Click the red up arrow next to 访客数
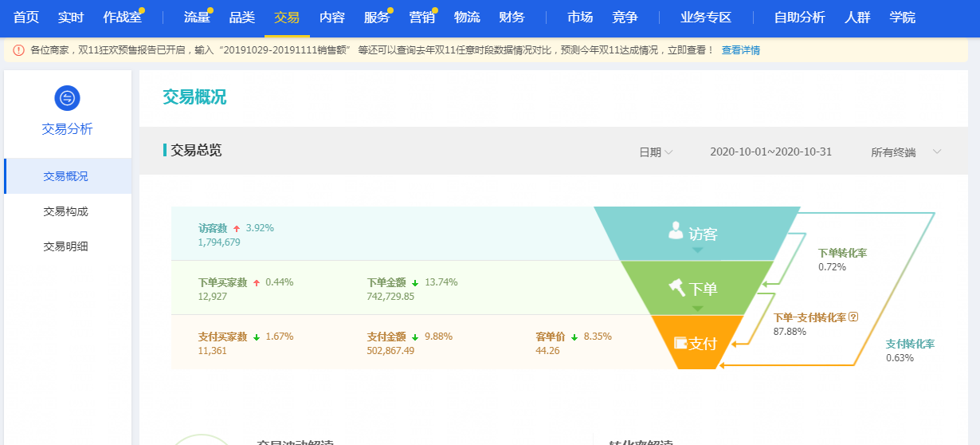The height and width of the screenshot is (445, 980). pyautogui.click(x=237, y=229)
